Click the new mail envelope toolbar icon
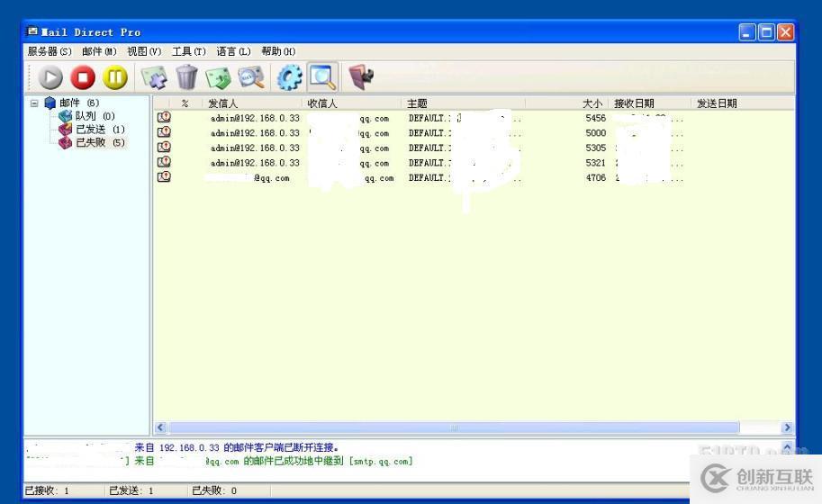This screenshot has height=504, width=822. coord(154,77)
